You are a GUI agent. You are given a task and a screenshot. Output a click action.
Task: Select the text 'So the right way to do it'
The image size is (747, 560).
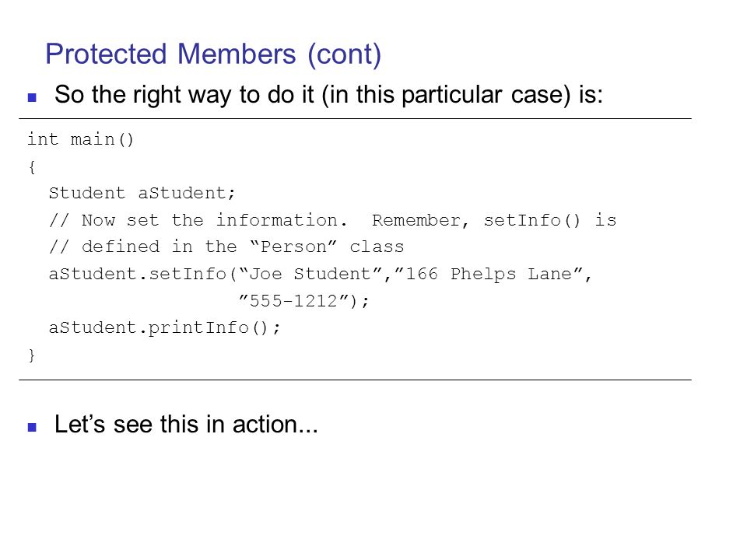click(184, 95)
